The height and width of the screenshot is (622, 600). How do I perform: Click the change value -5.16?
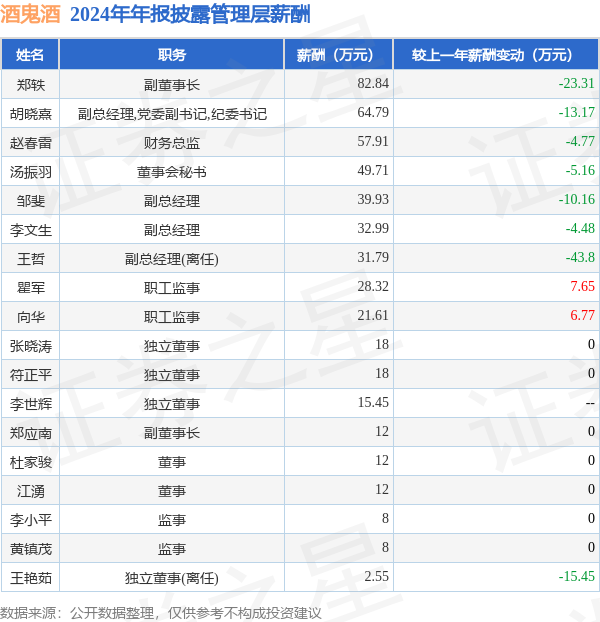tap(580, 170)
